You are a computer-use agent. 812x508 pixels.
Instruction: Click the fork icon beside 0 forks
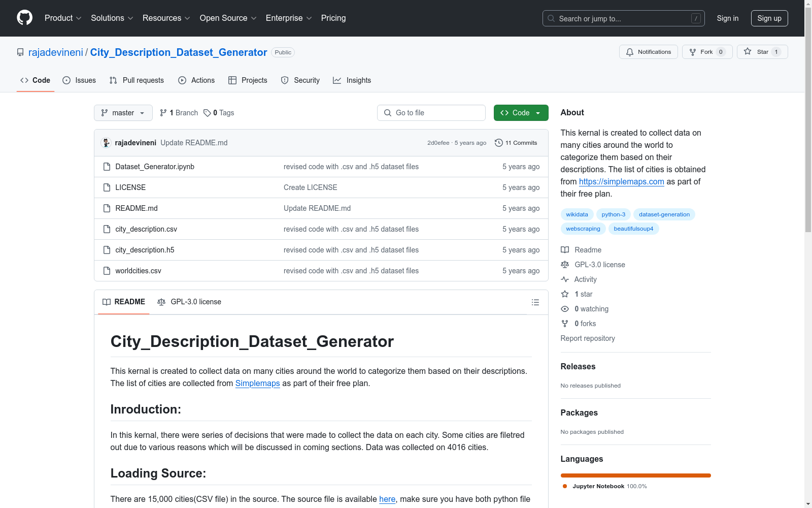[x=565, y=324]
